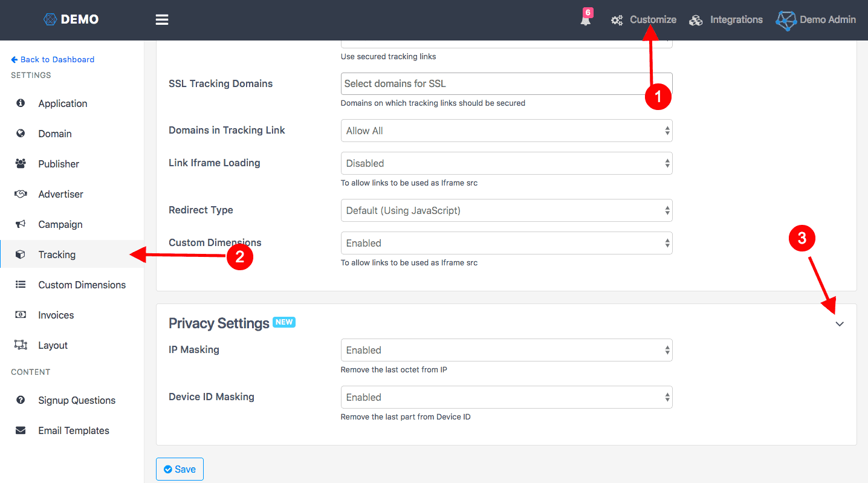
Task: Click the Domain globe icon
Action: [x=21, y=134]
